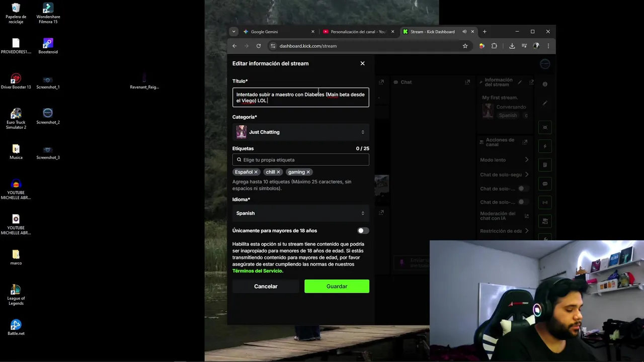Image resolution: width=644 pixels, height=362 pixels.
Task: Click the Spanish tag in stream info
Action: pyautogui.click(x=508, y=115)
